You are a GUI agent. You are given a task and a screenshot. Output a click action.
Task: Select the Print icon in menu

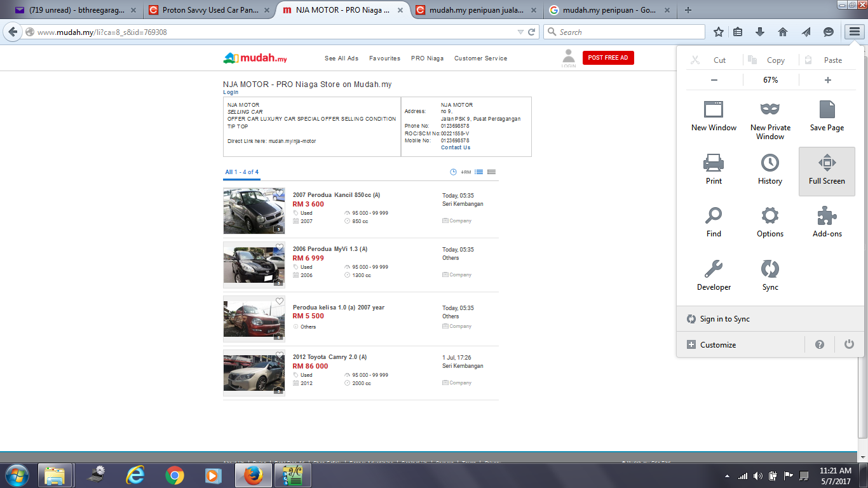[x=714, y=169]
